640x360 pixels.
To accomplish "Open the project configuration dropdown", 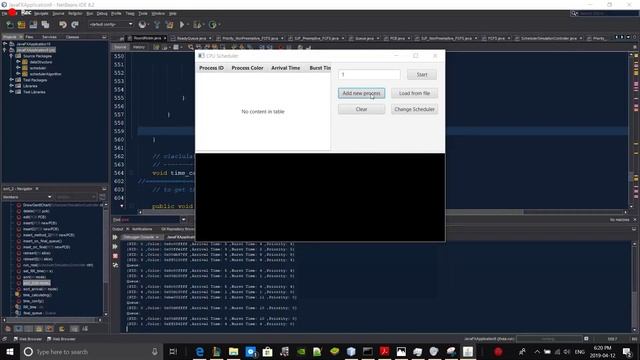I will tap(111, 24).
